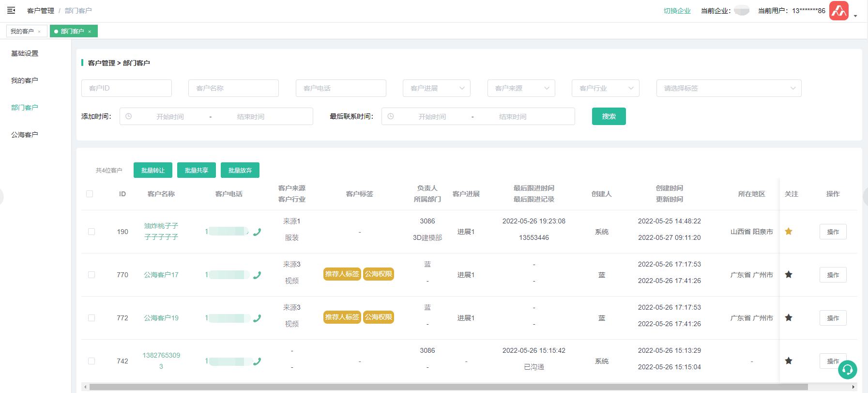Click the gold favorite star for customer 190
This screenshot has height=393, width=868.
pos(789,232)
